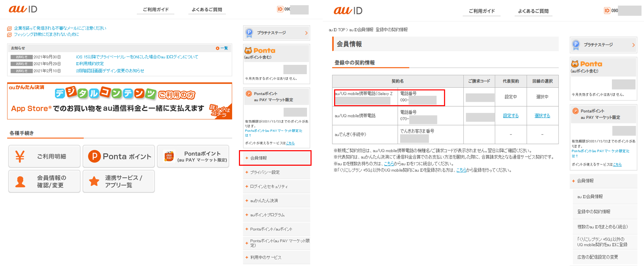Open ご利用ガイド in the left header
The height and width of the screenshot is (266, 644).
pos(156,10)
